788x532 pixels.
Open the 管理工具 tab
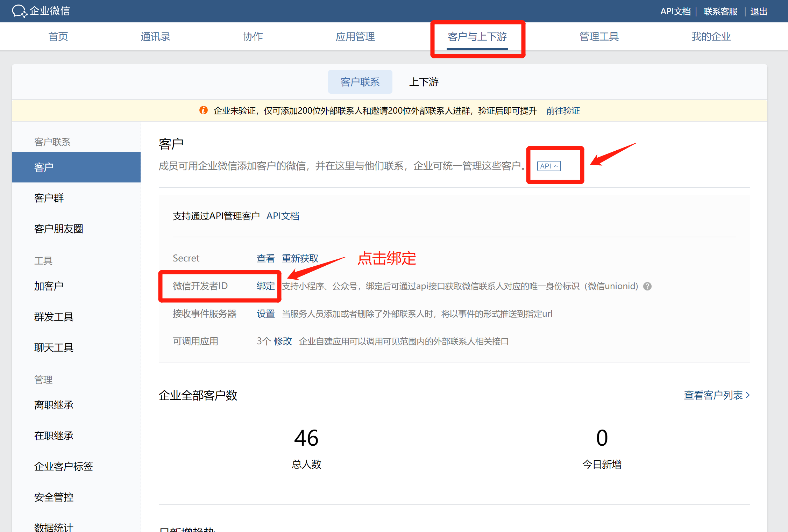click(599, 36)
